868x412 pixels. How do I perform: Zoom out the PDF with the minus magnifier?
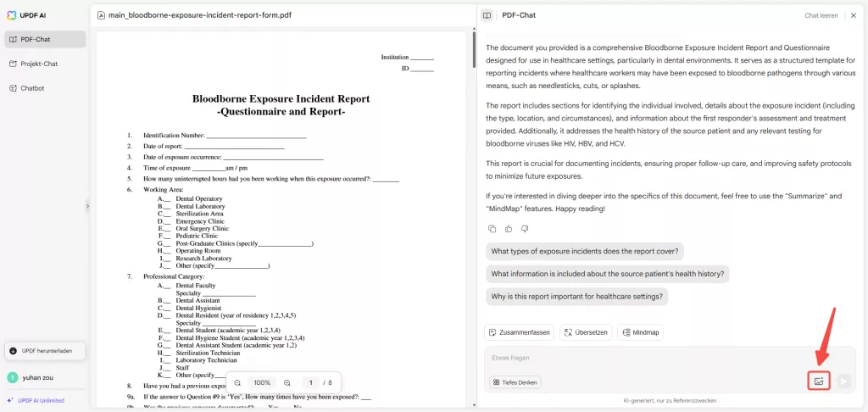[237, 382]
